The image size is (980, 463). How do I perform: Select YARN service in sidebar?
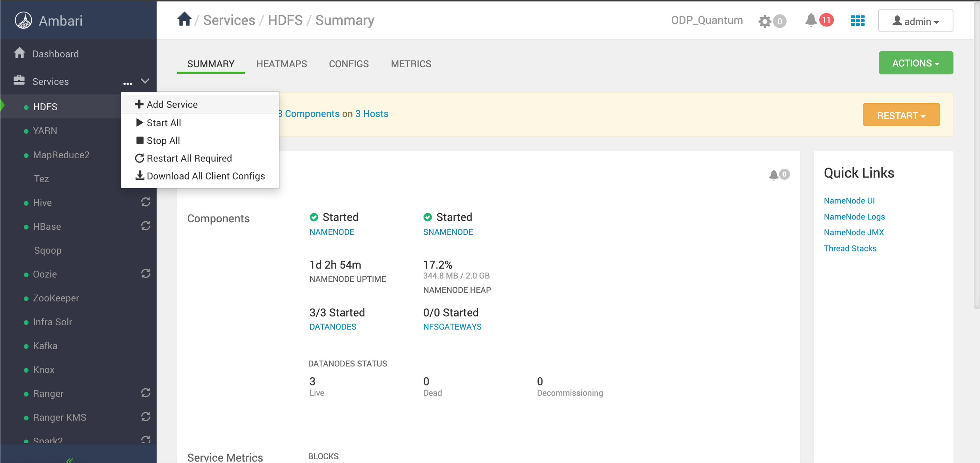point(45,130)
